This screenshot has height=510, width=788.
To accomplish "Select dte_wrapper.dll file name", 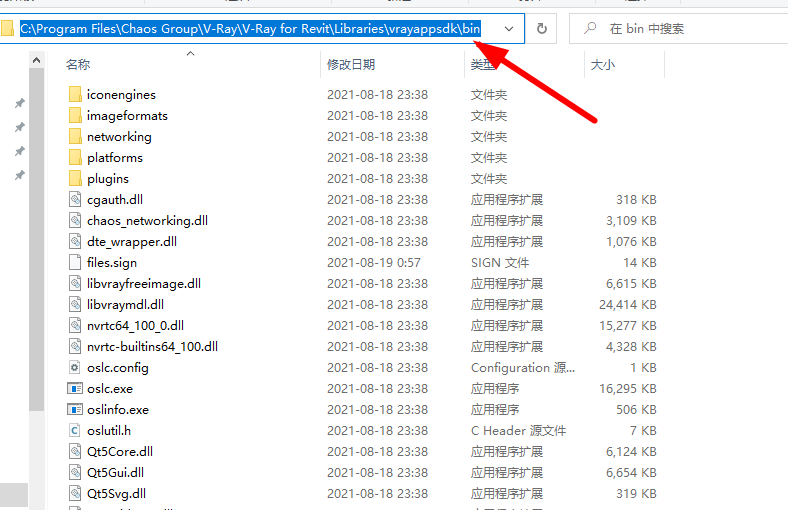I will pyautogui.click(x=132, y=242).
